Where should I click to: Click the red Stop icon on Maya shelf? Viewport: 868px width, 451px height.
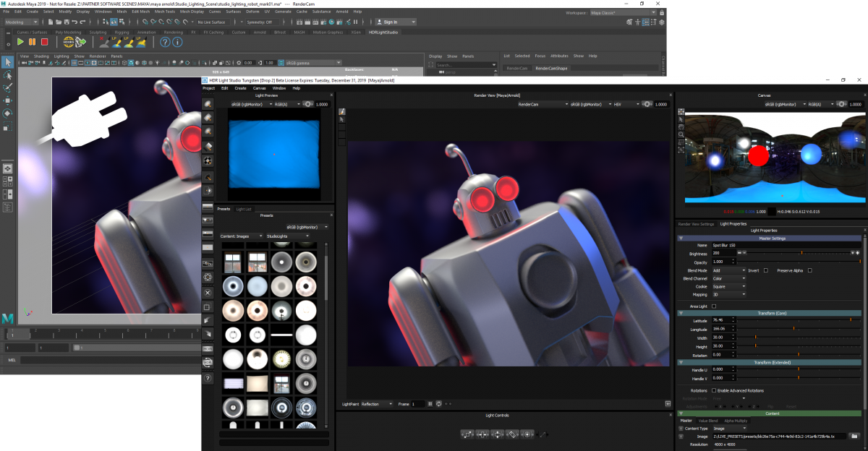[44, 42]
